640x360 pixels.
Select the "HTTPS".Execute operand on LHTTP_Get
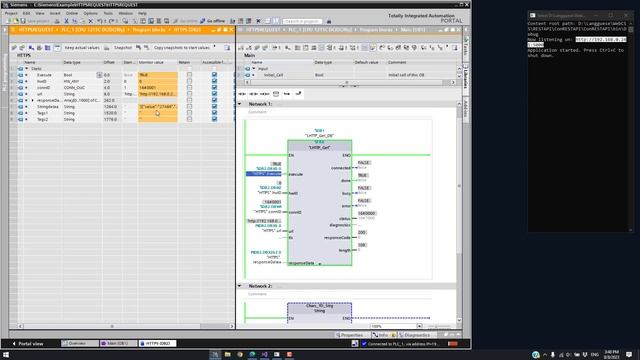click(264, 174)
